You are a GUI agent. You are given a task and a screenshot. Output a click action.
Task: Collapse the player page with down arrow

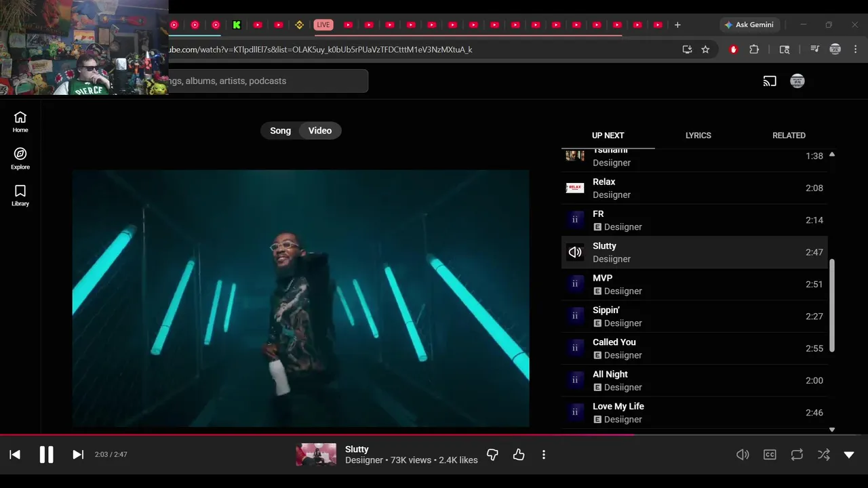849,455
